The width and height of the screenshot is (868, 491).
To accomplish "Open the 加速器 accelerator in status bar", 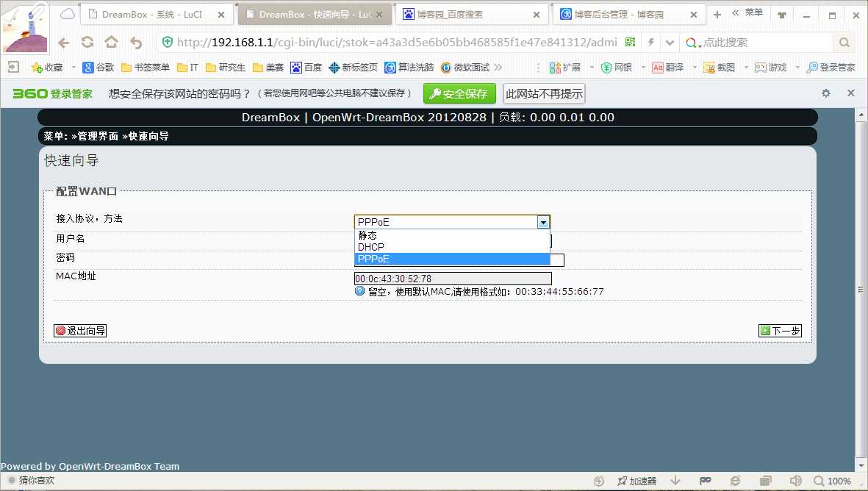I will (x=636, y=481).
